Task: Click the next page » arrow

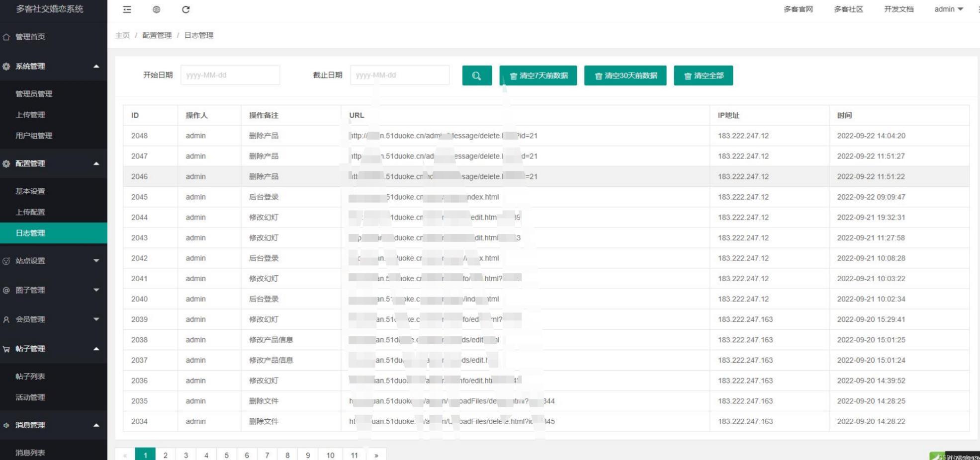Action: [376, 455]
